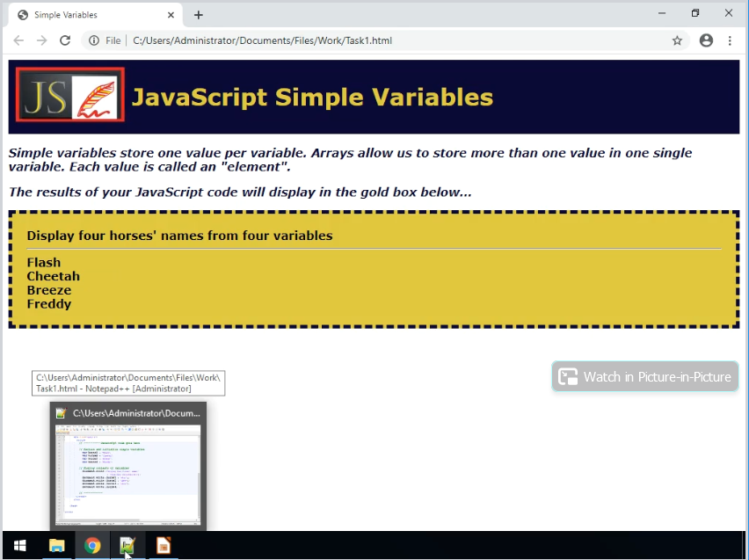
Task: Click the JS quill logo image
Action: (x=70, y=95)
